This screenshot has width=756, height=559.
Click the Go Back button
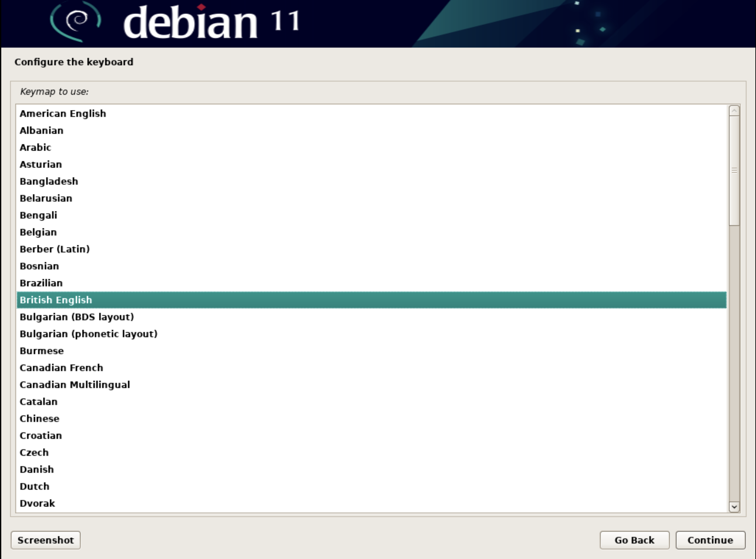635,540
